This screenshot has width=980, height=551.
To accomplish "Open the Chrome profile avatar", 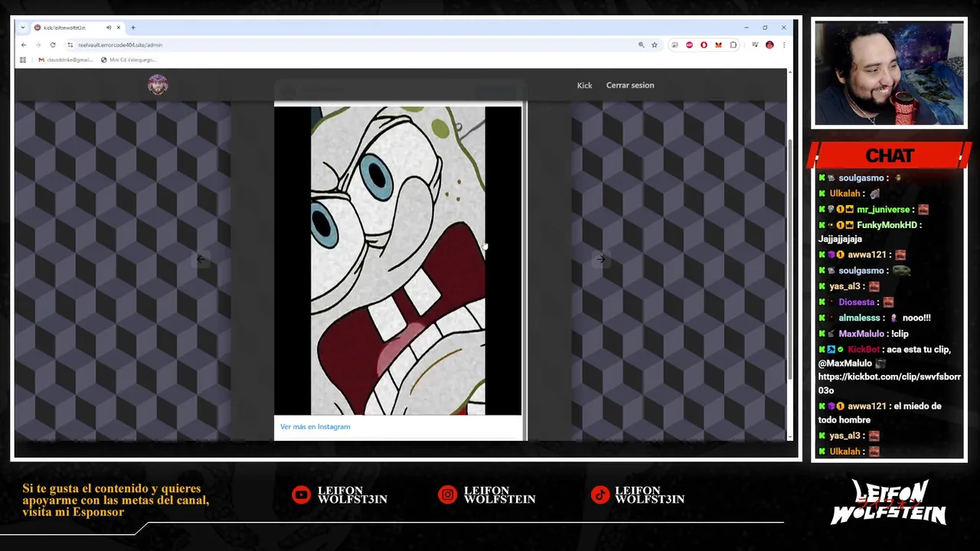I will pos(769,45).
